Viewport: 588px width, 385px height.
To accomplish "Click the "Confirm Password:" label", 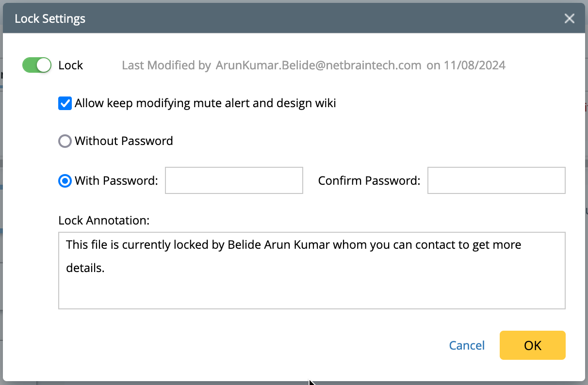I will pyautogui.click(x=369, y=181).
